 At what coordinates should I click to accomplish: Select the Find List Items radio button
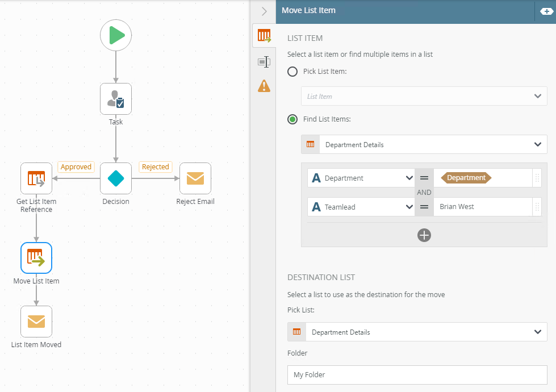(292, 119)
